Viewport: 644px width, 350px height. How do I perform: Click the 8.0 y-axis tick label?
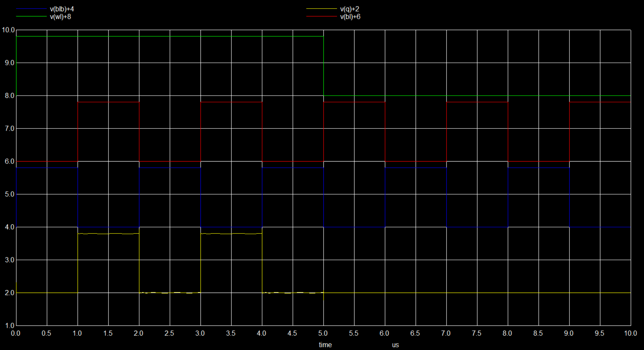[10, 96]
